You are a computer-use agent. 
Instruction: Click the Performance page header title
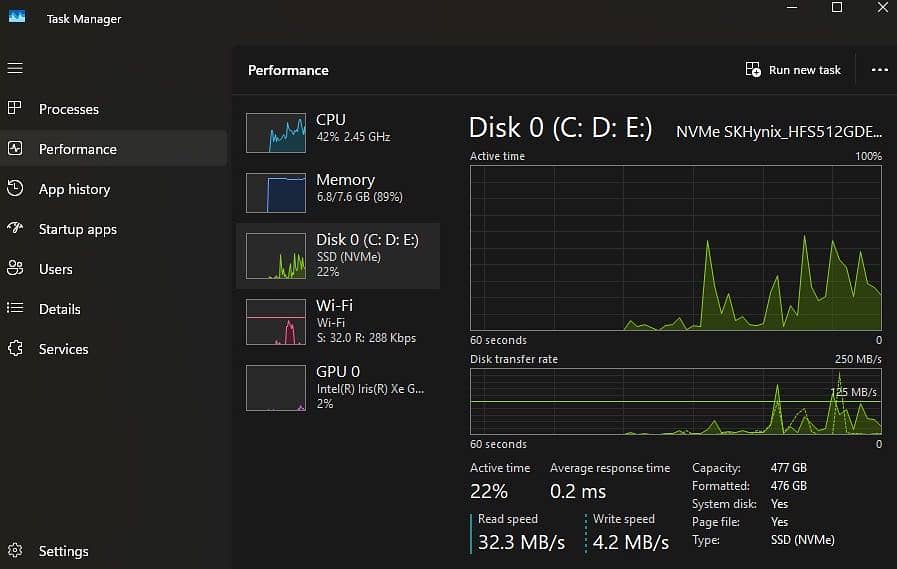288,70
